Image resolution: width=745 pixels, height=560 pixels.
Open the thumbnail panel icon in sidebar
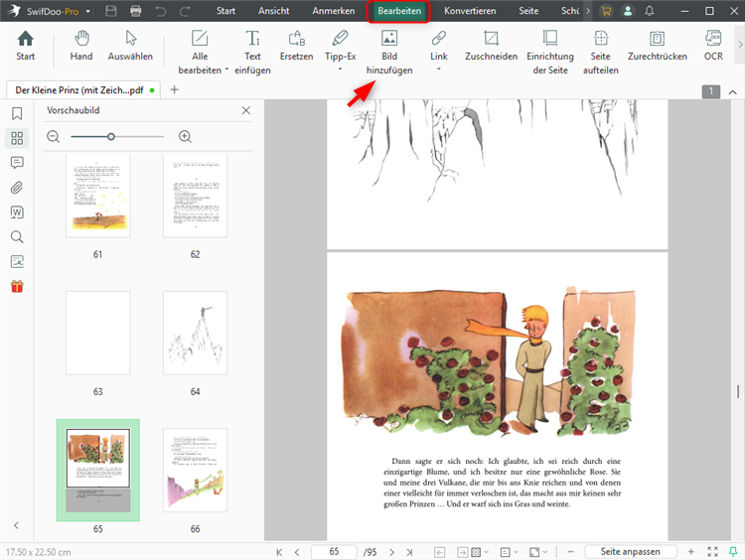pos(17,138)
